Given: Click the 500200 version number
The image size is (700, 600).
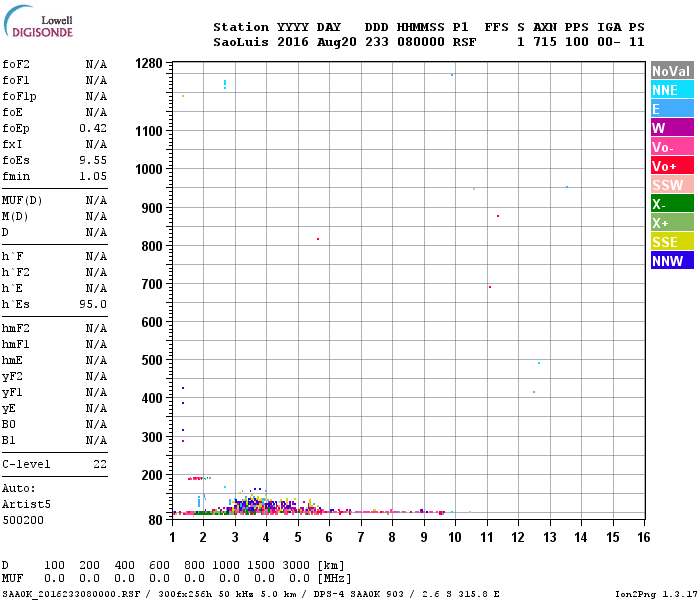Looking at the screenshot, I should (23, 520).
